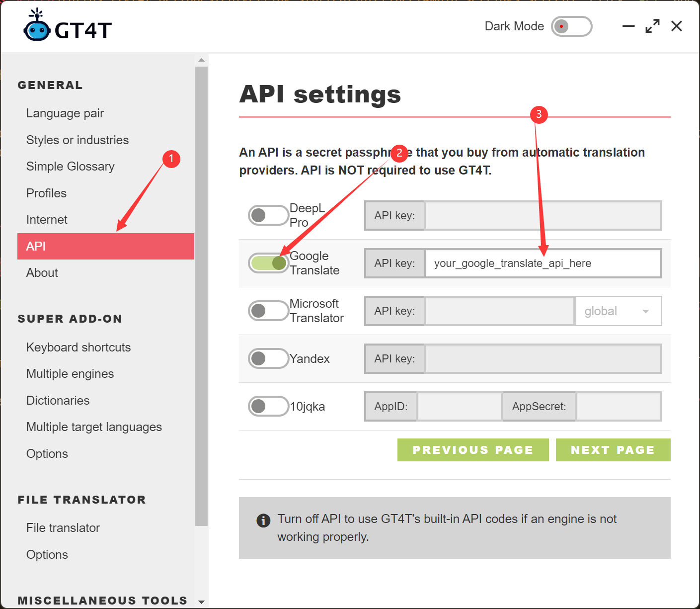Disable the Google Translate API toggle
Viewport: 700px width, 609px height.
click(x=268, y=263)
